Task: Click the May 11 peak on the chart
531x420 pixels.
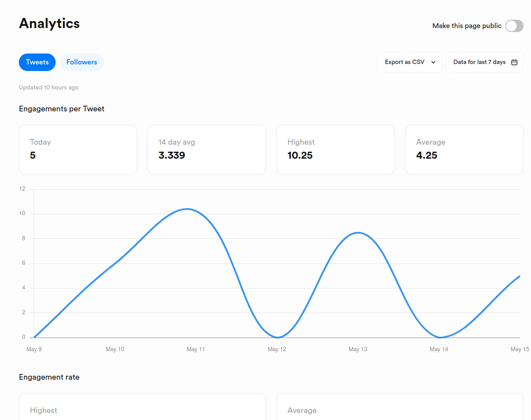Action: tap(187, 209)
